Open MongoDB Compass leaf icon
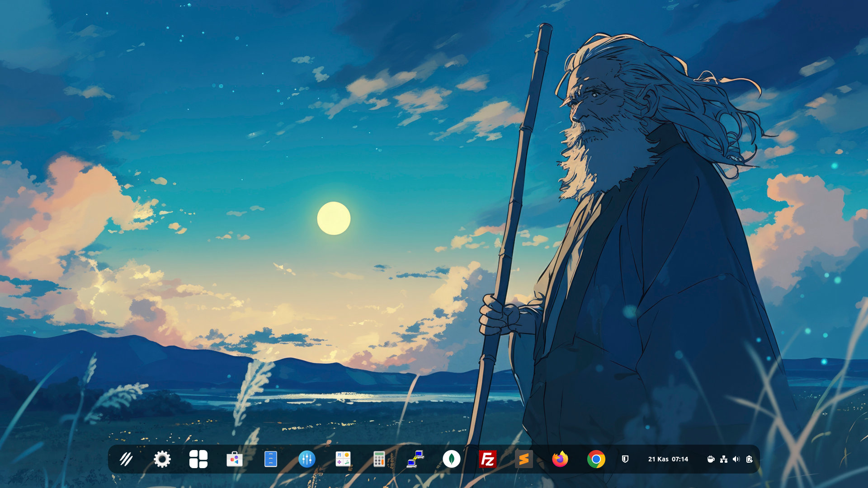This screenshot has height=488, width=868. coord(452,459)
